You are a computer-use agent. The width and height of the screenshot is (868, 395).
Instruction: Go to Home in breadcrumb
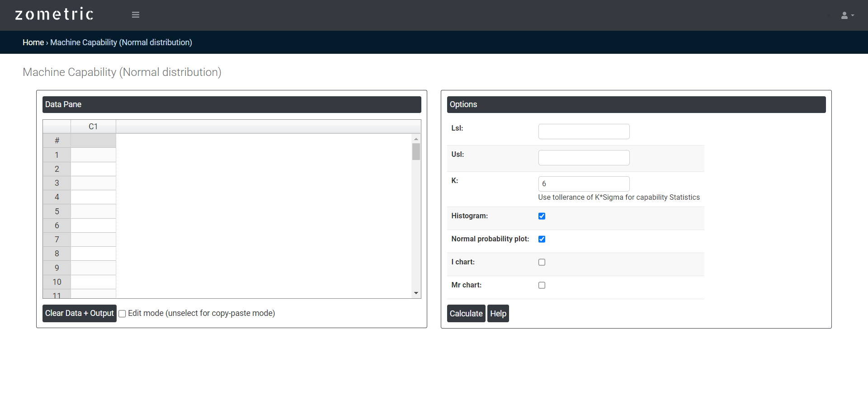tap(33, 42)
